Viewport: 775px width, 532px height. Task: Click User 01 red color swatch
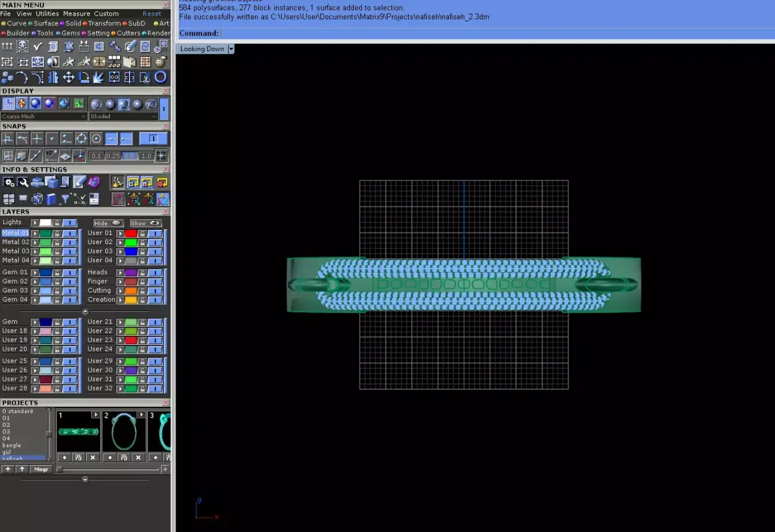pos(131,233)
